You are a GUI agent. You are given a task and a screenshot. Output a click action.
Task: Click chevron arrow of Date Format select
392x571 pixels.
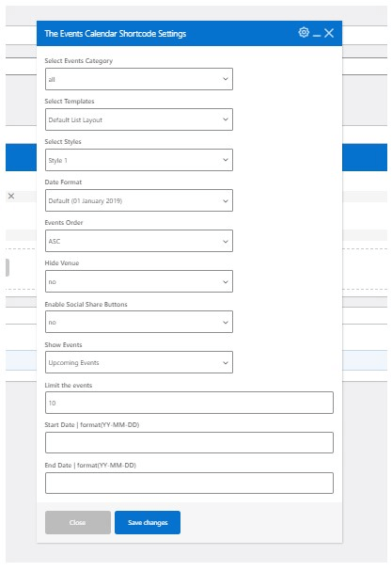226,200
